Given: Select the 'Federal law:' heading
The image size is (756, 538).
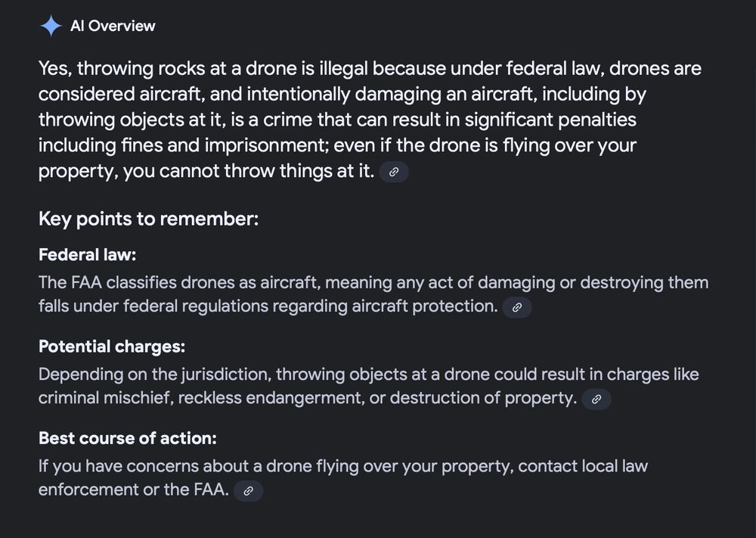Looking at the screenshot, I should coord(87,255).
